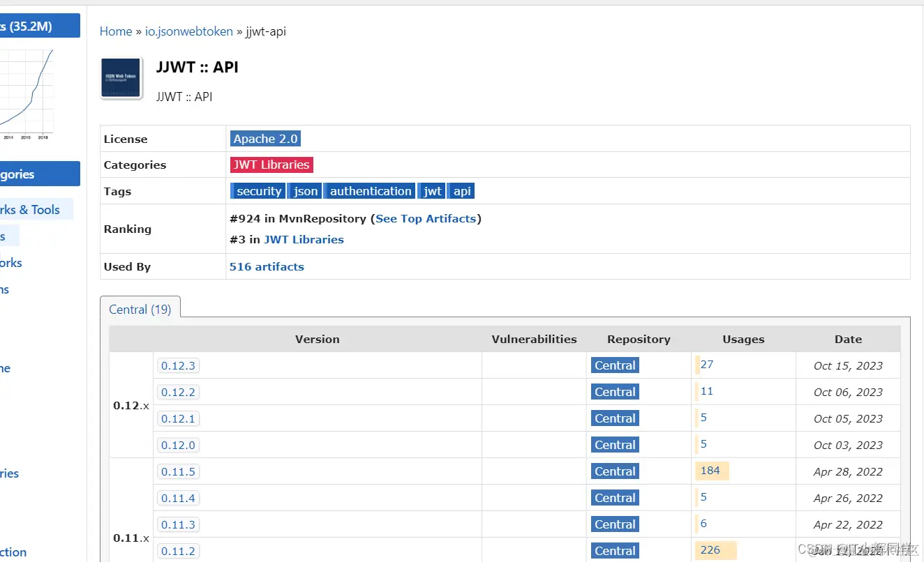
Task: Open the 5 usages link for 0.12.1
Action: pos(703,418)
